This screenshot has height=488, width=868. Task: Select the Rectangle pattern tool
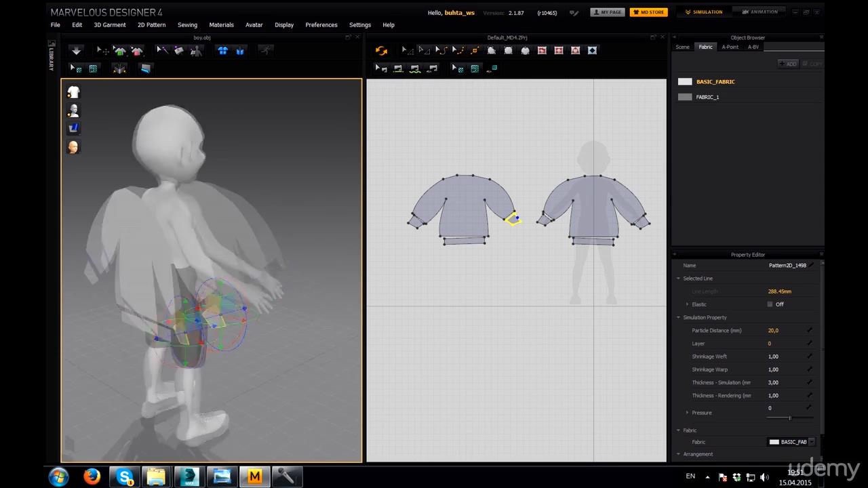[509, 51]
